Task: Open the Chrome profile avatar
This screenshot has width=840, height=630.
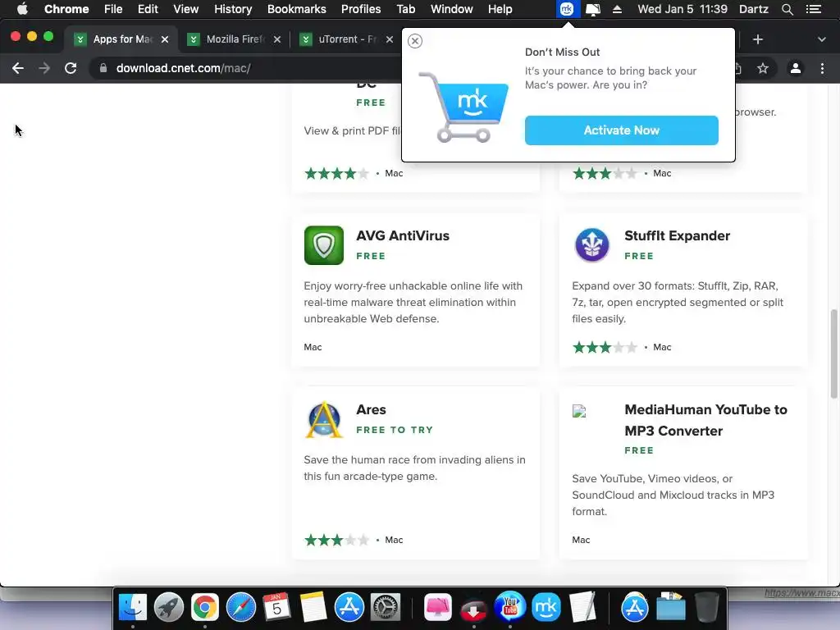Action: click(796, 68)
